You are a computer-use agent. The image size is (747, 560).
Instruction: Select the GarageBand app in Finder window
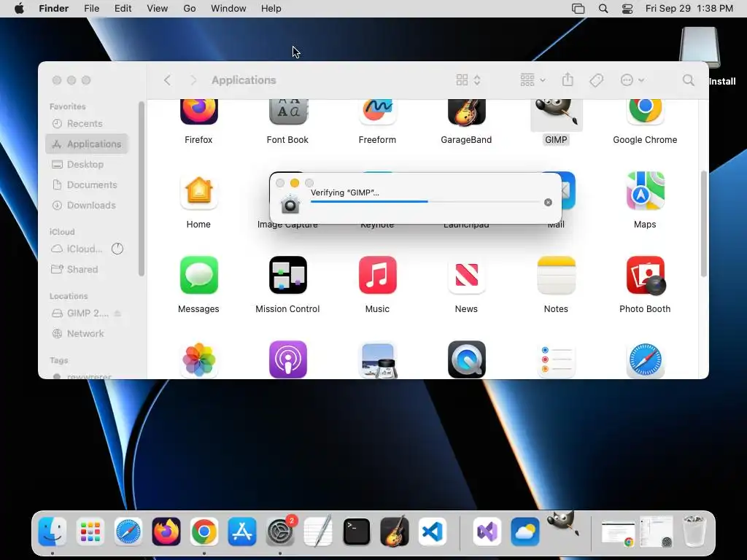466,112
